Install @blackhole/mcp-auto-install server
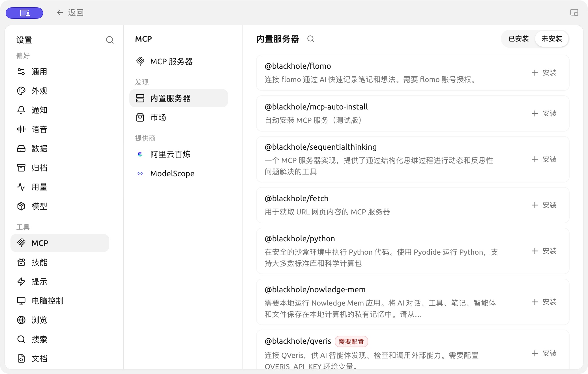 (544, 113)
